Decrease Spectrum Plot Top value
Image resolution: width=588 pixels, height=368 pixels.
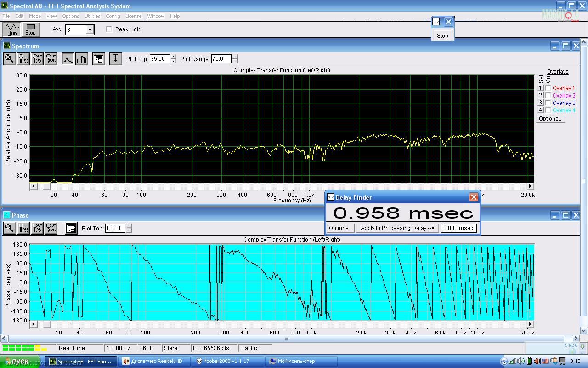(x=173, y=61)
